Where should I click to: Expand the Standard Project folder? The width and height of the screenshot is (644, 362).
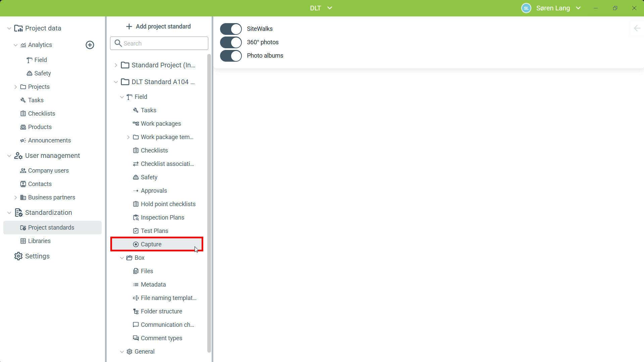pyautogui.click(x=116, y=65)
